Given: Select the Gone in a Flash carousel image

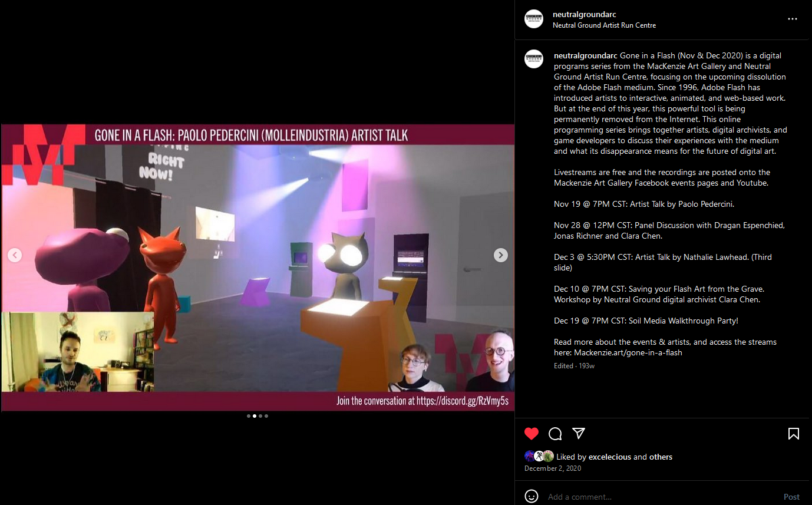Looking at the screenshot, I should click(258, 268).
